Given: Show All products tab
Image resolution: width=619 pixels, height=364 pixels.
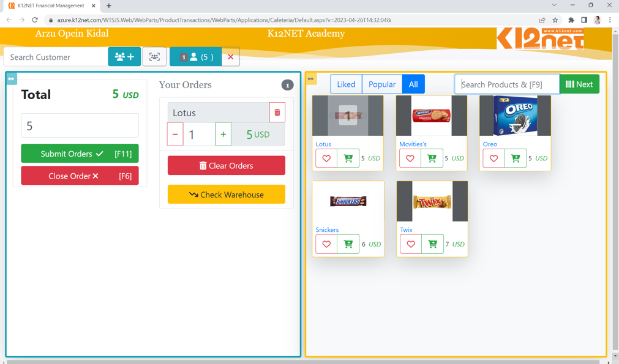Looking at the screenshot, I should pos(413,84).
